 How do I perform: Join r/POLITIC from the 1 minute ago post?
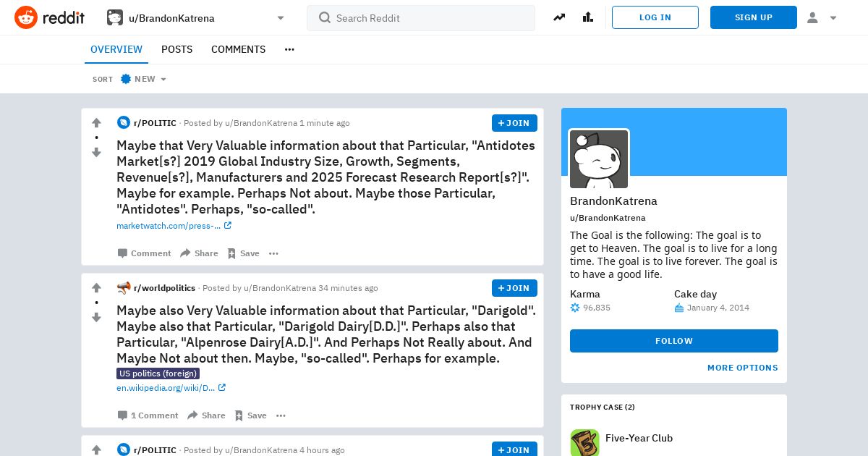pos(514,123)
